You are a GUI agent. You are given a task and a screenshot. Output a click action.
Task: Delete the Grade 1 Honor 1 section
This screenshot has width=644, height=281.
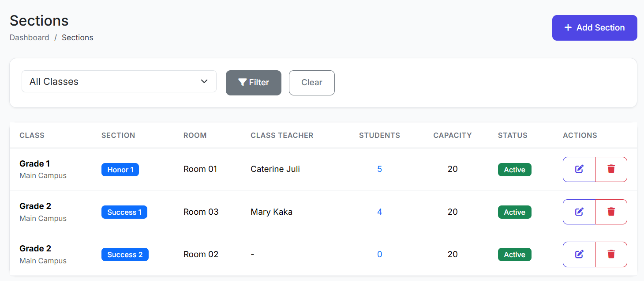[611, 169]
